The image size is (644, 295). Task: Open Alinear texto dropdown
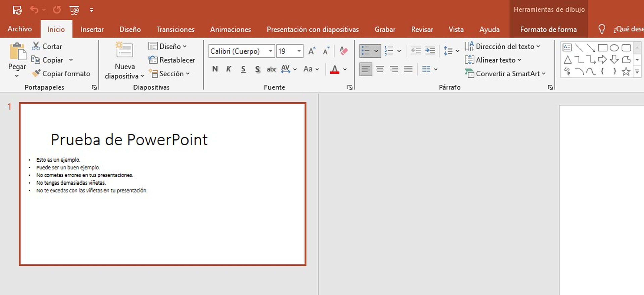pyautogui.click(x=493, y=60)
